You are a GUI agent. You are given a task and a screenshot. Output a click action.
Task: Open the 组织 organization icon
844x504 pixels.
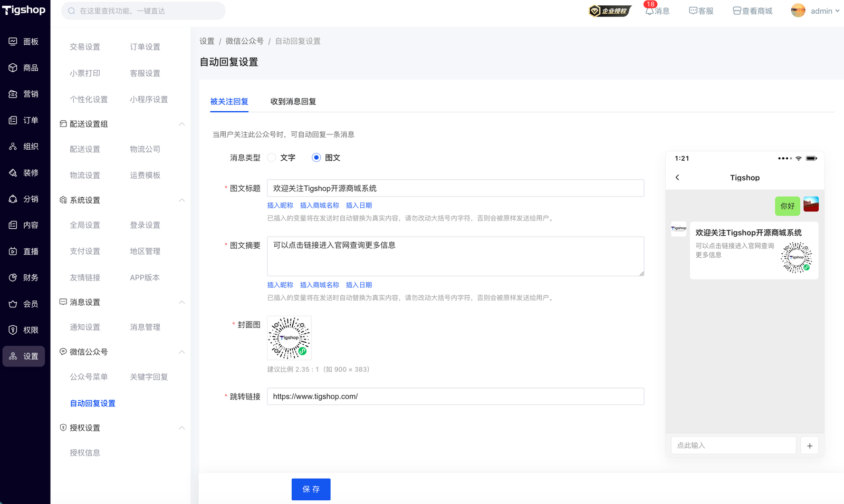[13, 147]
